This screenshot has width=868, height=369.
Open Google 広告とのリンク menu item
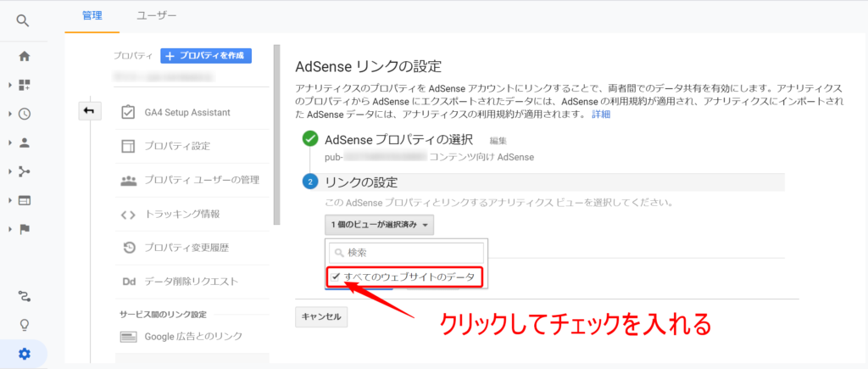(x=192, y=336)
